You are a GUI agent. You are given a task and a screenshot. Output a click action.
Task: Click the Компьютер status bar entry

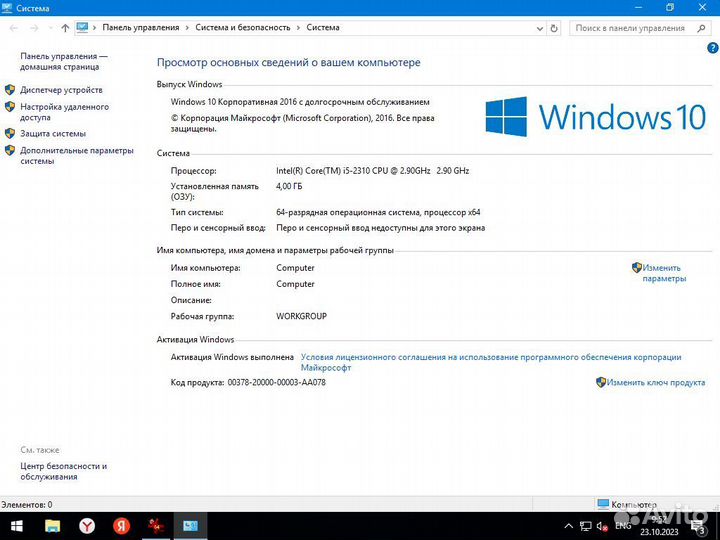click(x=627, y=504)
